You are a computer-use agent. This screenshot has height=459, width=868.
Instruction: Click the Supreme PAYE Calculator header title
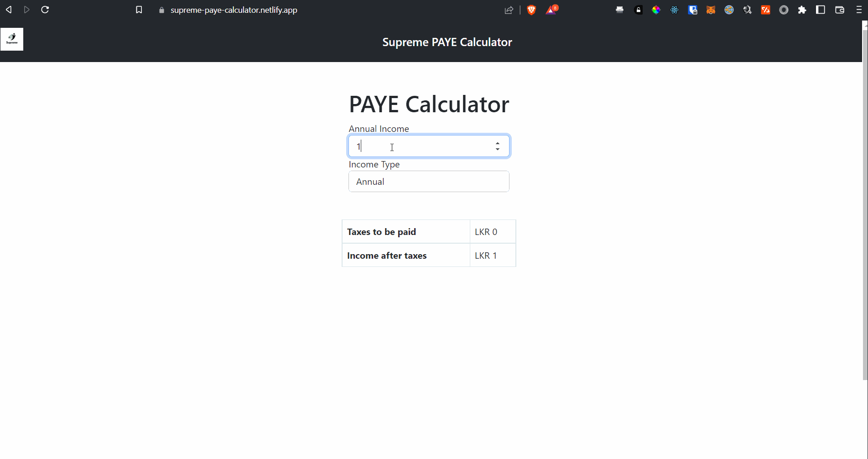click(447, 42)
